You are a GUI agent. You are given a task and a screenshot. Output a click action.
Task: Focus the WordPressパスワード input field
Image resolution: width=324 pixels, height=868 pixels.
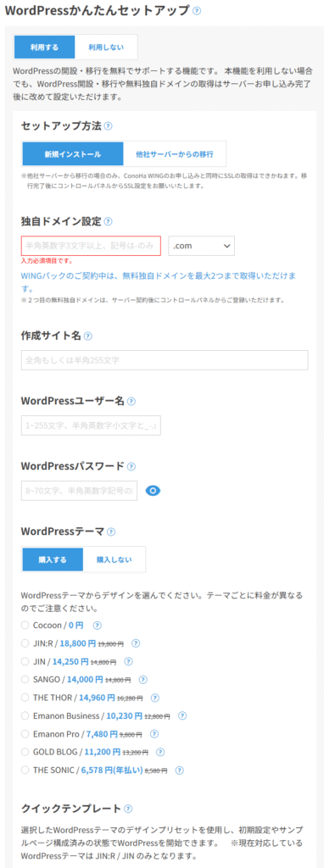[79, 491]
